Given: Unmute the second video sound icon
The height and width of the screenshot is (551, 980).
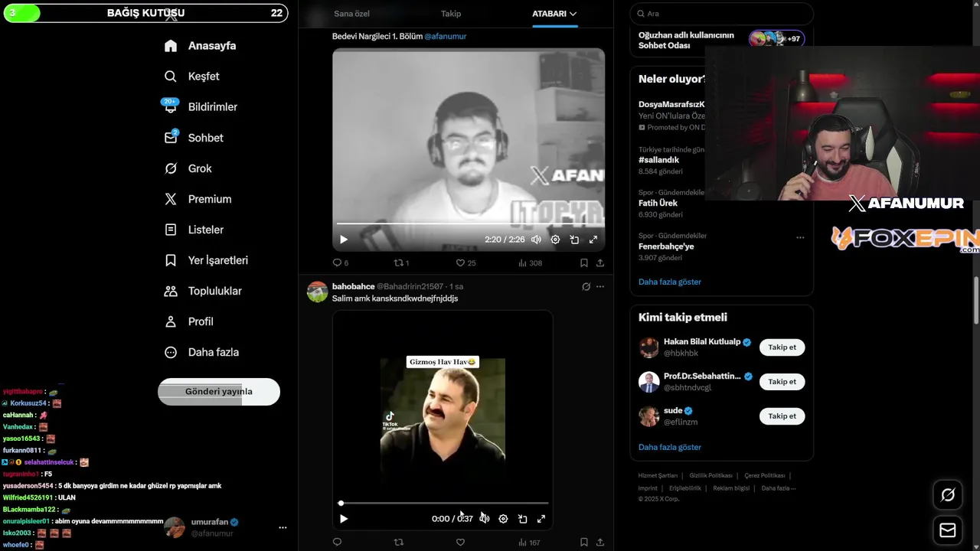Looking at the screenshot, I should (x=485, y=519).
